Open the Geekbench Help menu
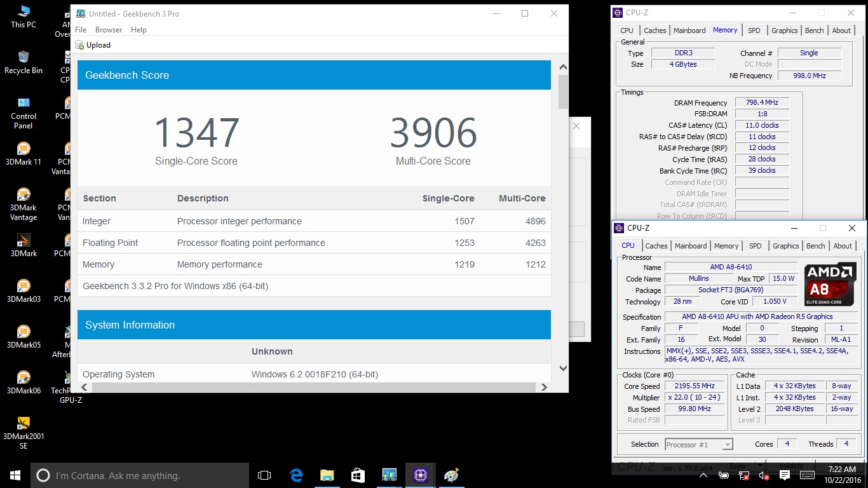 (139, 30)
